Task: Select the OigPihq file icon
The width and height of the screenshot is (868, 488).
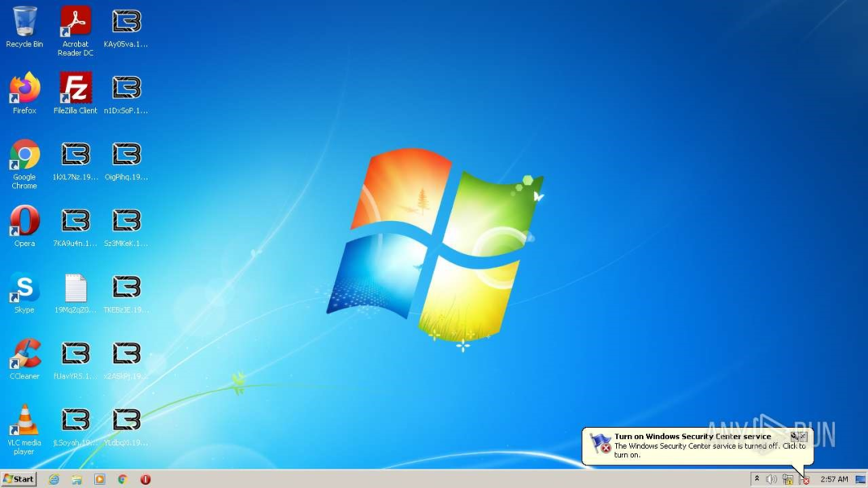Action: click(126, 160)
